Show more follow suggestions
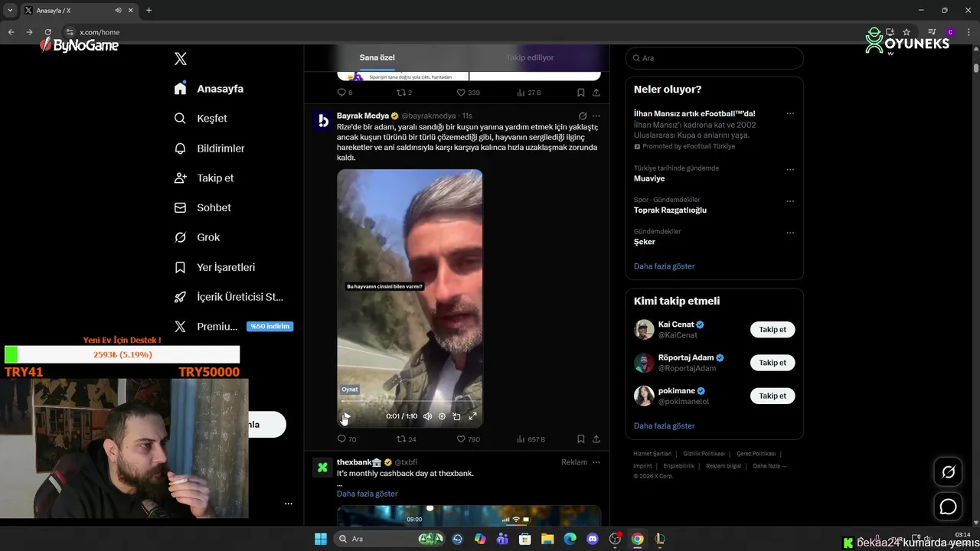980x551 pixels. point(664,425)
